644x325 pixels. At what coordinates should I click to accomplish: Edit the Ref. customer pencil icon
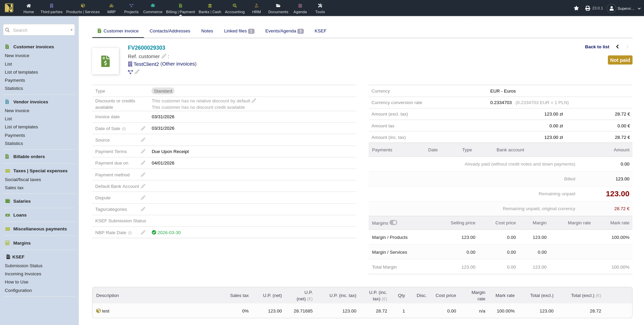[164, 56]
